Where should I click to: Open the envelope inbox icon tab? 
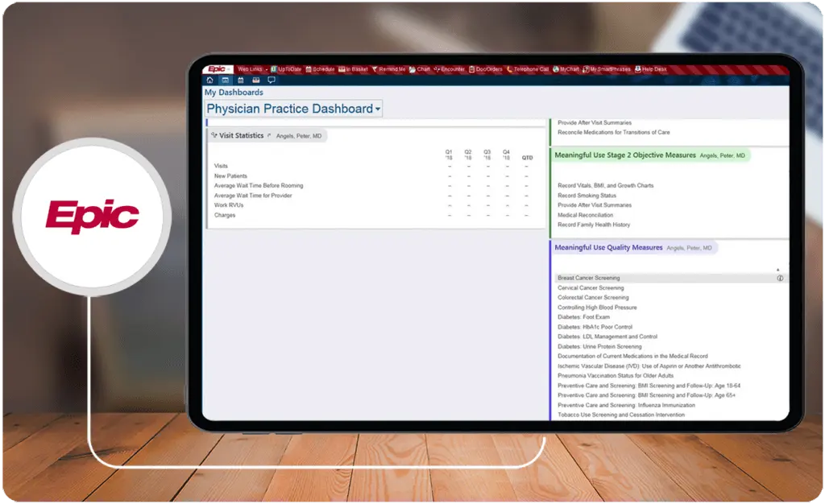click(x=255, y=80)
